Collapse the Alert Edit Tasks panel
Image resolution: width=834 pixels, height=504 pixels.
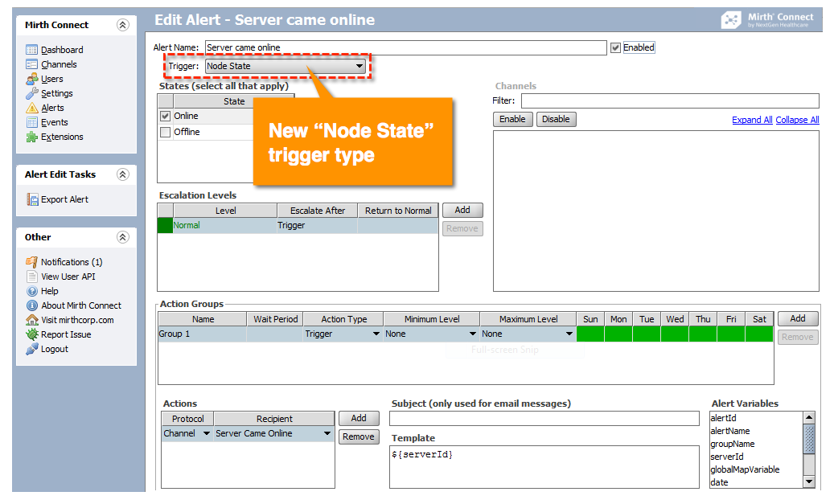pos(123,174)
